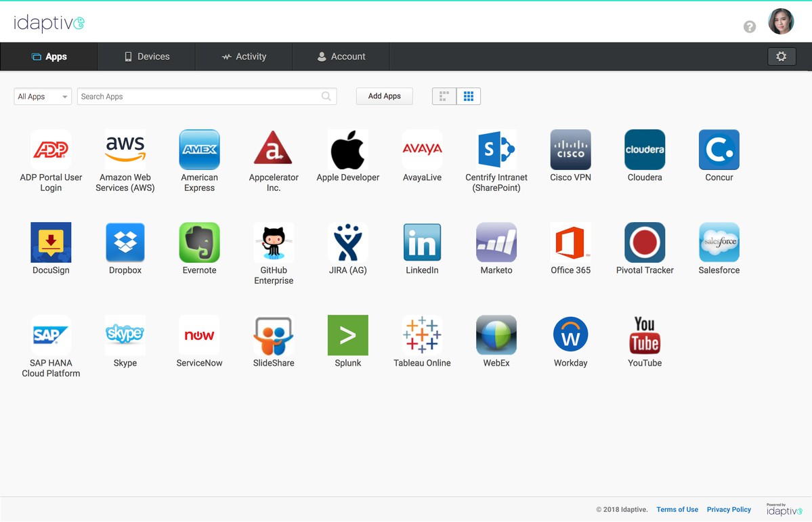Go to the Activity tab
The width and height of the screenshot is (812, 522).
pyautogui.click(x=244, y=57)
